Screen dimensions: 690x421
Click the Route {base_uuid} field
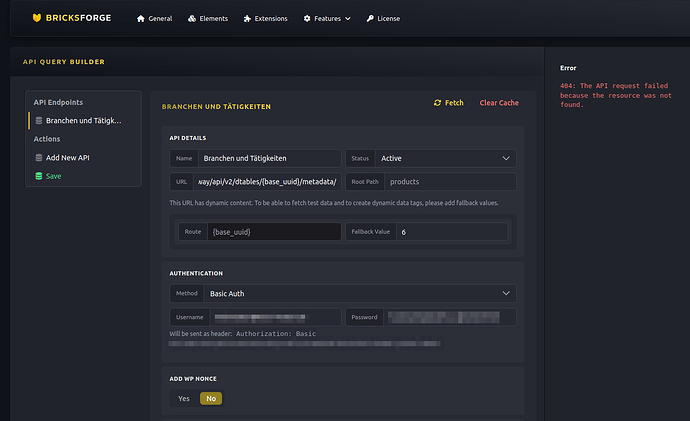click(274, 232)
